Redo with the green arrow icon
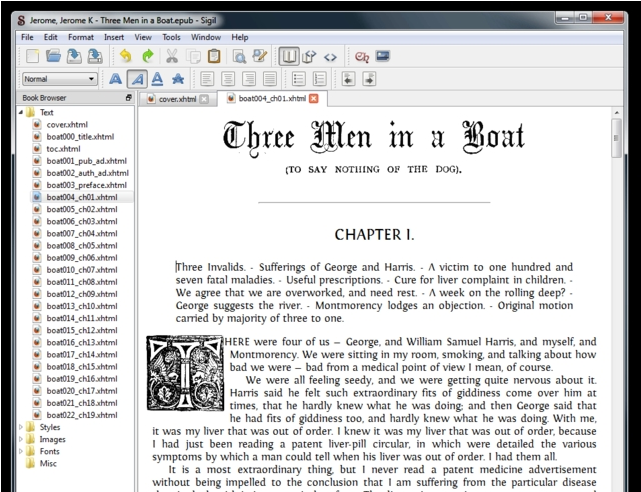 point(148,56)
